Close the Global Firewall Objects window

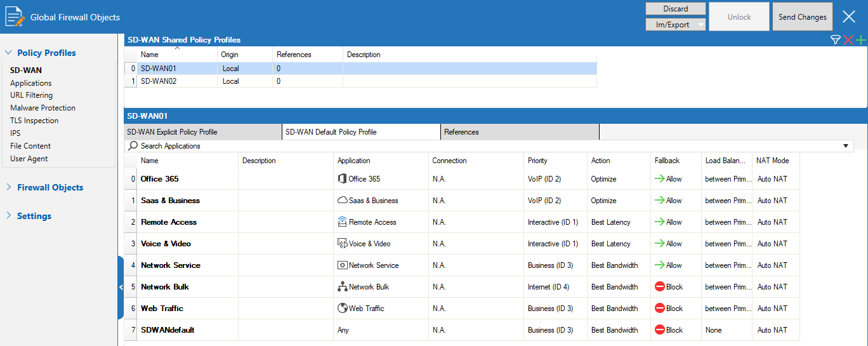pyautogui.click(x=849, y=17)
